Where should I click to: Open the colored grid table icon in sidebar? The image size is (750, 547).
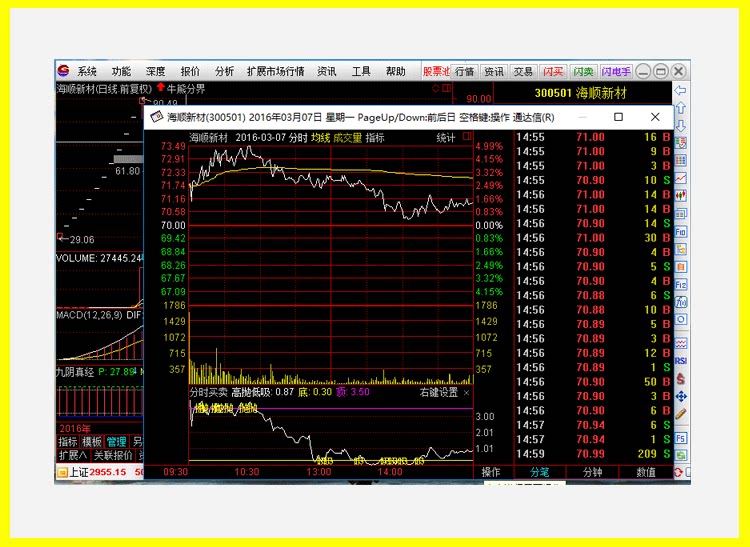(x=681, y=160)
